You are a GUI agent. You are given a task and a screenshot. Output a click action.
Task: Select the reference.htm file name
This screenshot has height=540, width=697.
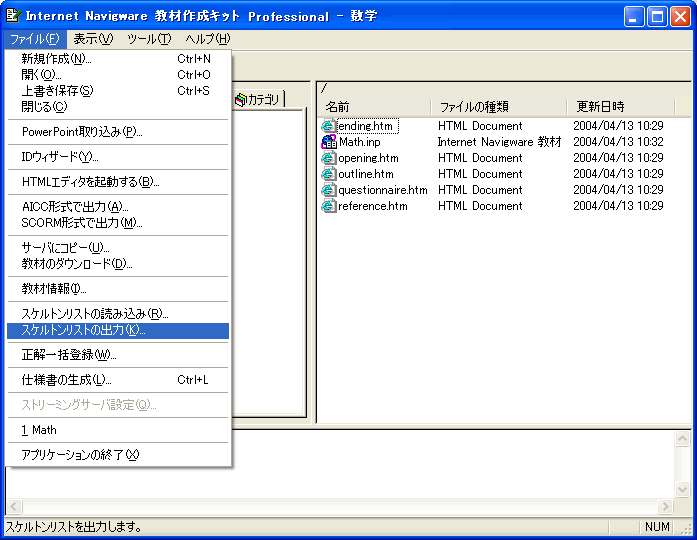point(373,206)
